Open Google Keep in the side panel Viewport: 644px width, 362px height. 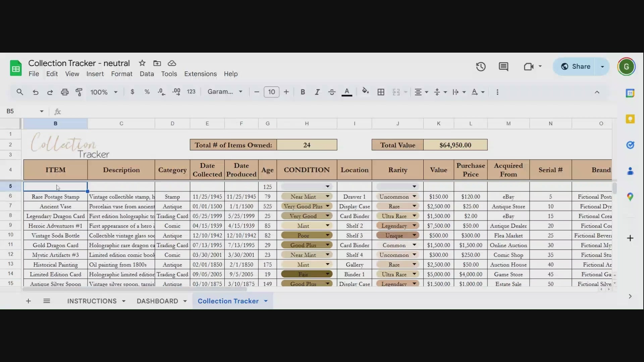630,119
